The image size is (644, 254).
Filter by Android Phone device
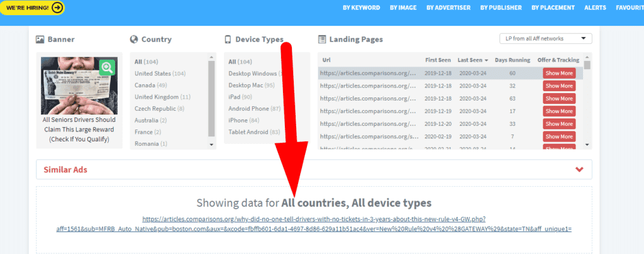click(255, 109)
